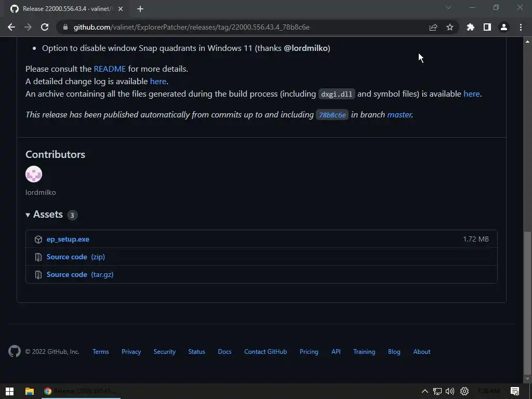Open the Windows Start menu

[9, 391]
